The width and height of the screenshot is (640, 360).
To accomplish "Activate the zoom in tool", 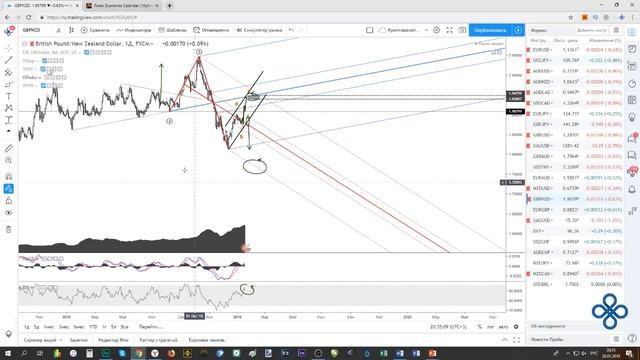I will [8, 160].
